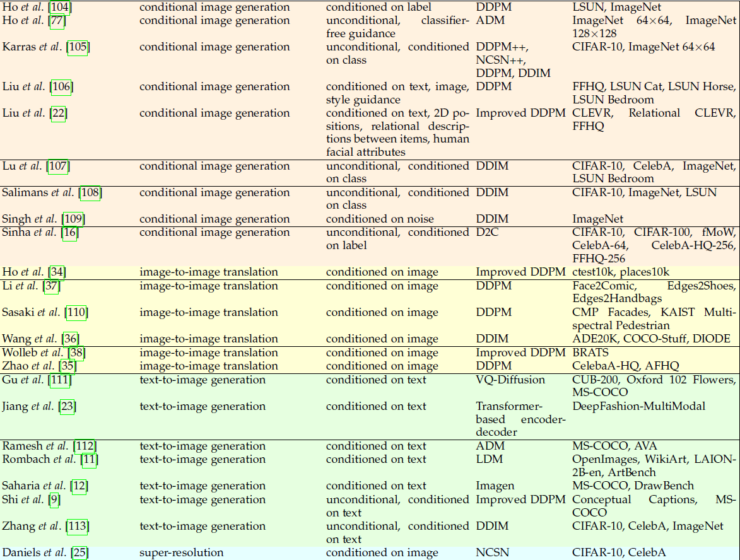Select 'CelebaA-HQ, AFHQ' dataset cell
The height and width of the screenshot is (560, 740).
(625, 366)
